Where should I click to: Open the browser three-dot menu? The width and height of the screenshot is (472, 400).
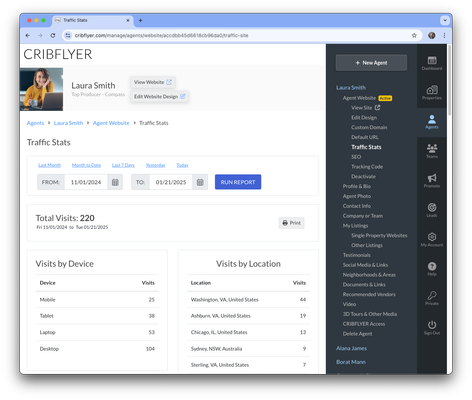(x=444, y=35)
